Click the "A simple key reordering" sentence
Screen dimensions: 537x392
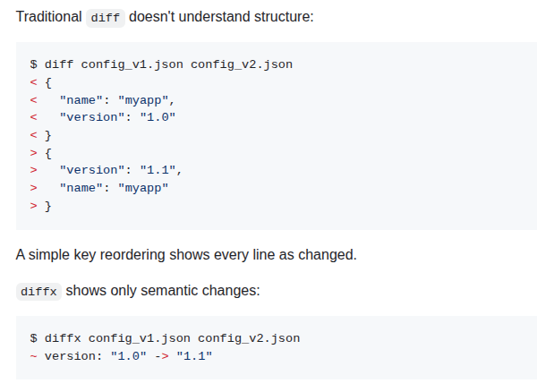coord(186,254)
